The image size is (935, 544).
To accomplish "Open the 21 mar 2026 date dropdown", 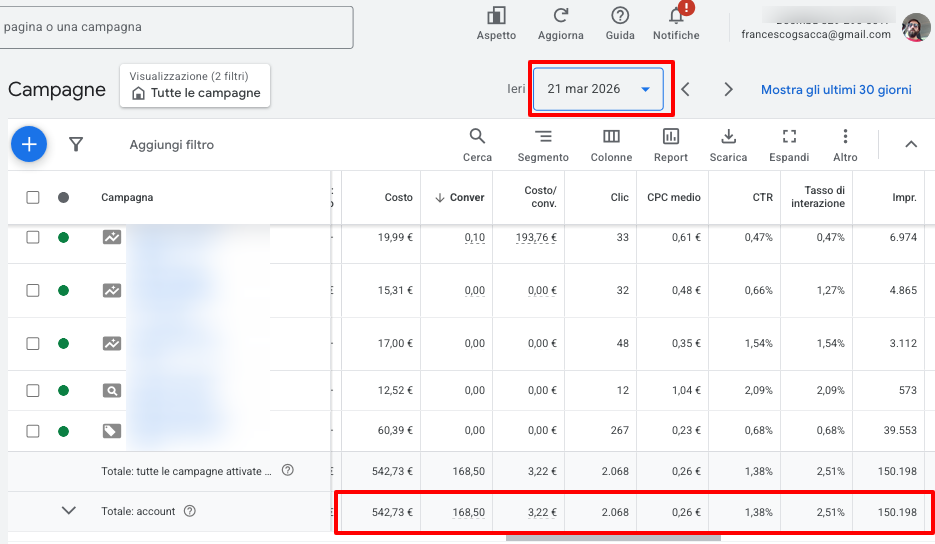I will (600, 89).
